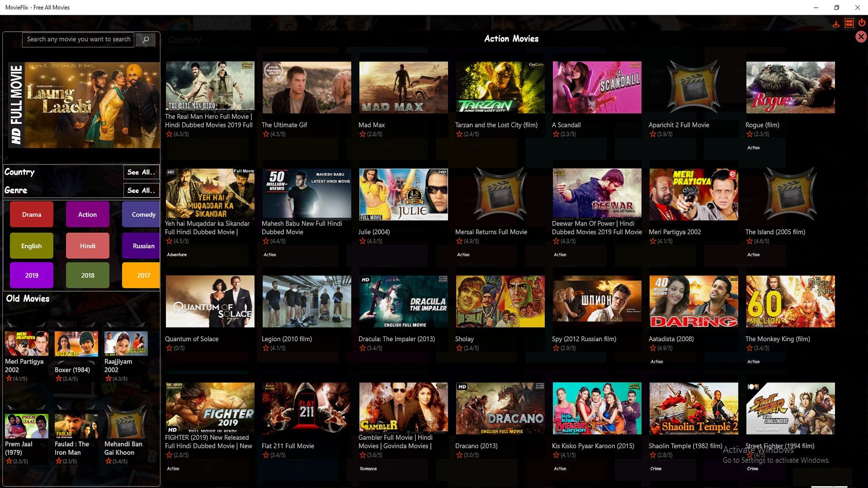Expand Country section with See All
Image resolution: width=868 pixels, height=488 pixels.
(x=141, y=172)
